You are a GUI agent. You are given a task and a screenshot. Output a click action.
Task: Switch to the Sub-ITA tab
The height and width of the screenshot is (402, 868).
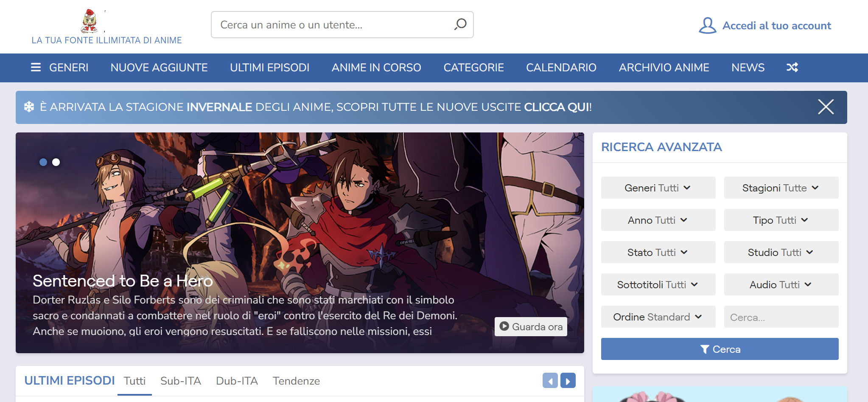tap(181, 381)
